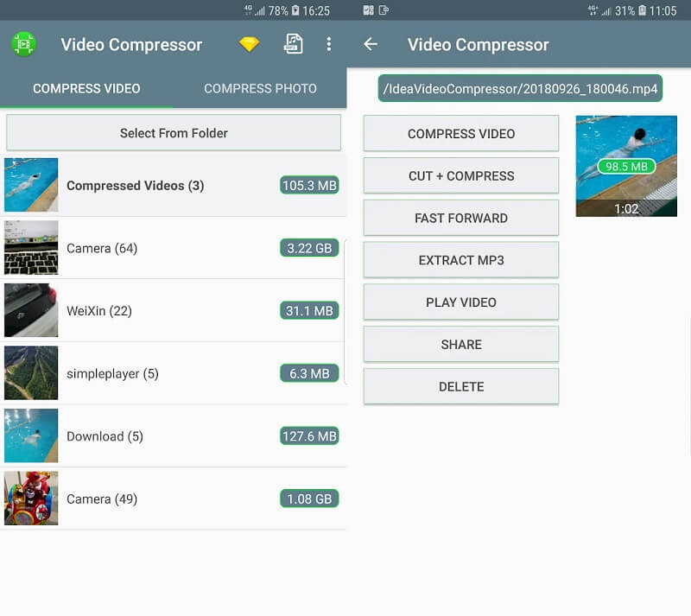691x616 pixels.
Task: Tap PLAY VIDEO to preview the clip
Action: [x=460, y=302]
